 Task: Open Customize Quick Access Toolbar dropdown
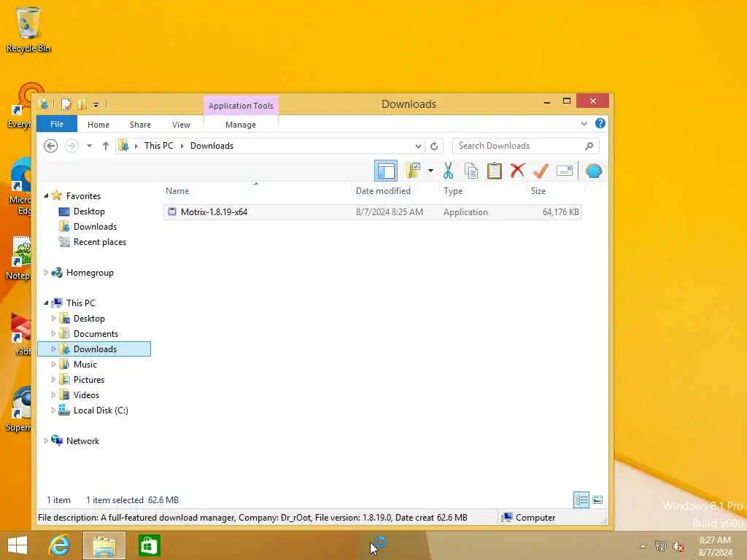[x=96, y=104]
